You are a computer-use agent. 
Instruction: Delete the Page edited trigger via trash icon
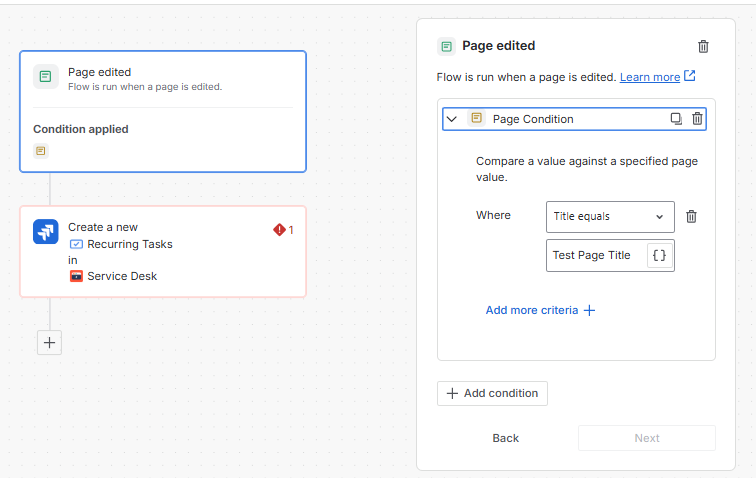click(x=703, y=46)
